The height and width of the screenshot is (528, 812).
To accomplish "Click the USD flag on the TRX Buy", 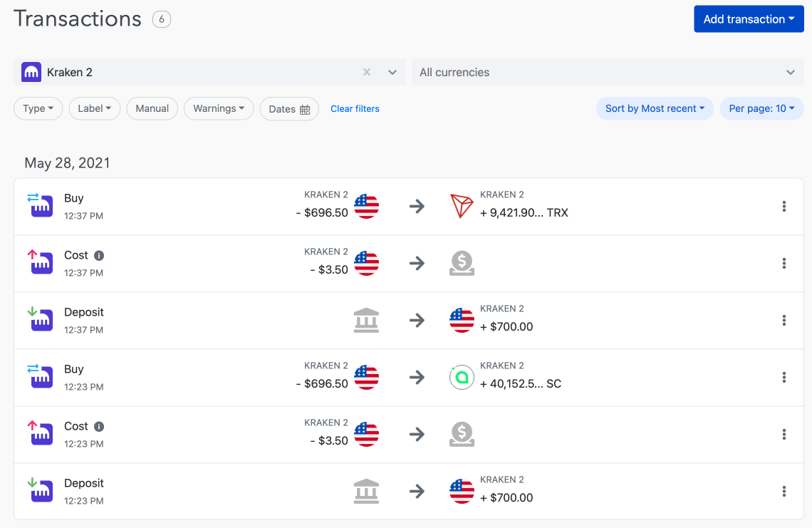I will click(367, 206).
